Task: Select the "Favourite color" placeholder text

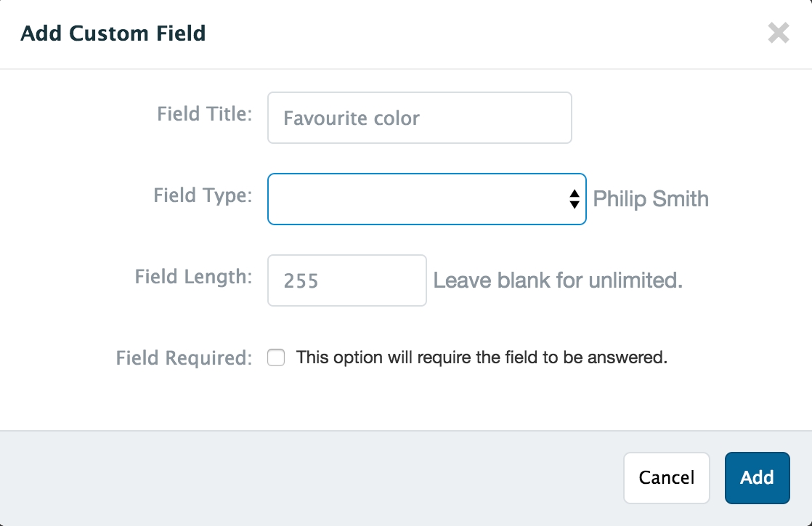Action: pos(352,118)
